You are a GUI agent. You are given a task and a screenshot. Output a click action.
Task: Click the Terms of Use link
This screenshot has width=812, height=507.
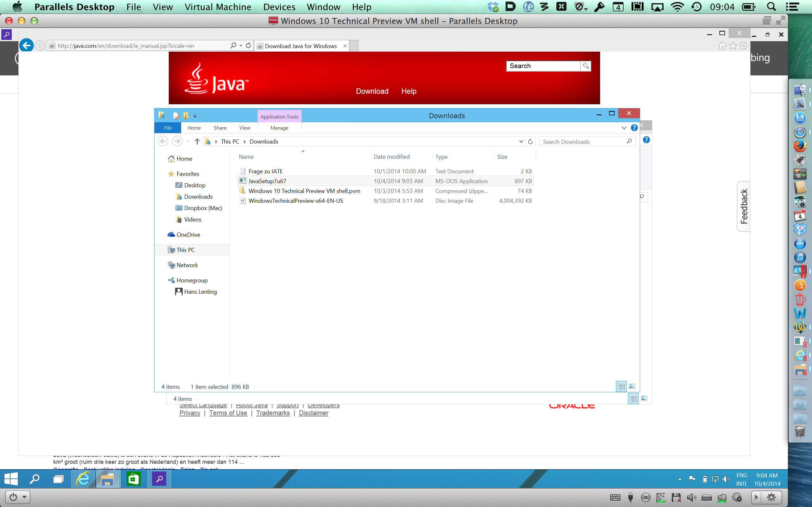click(x=228, y=413)
